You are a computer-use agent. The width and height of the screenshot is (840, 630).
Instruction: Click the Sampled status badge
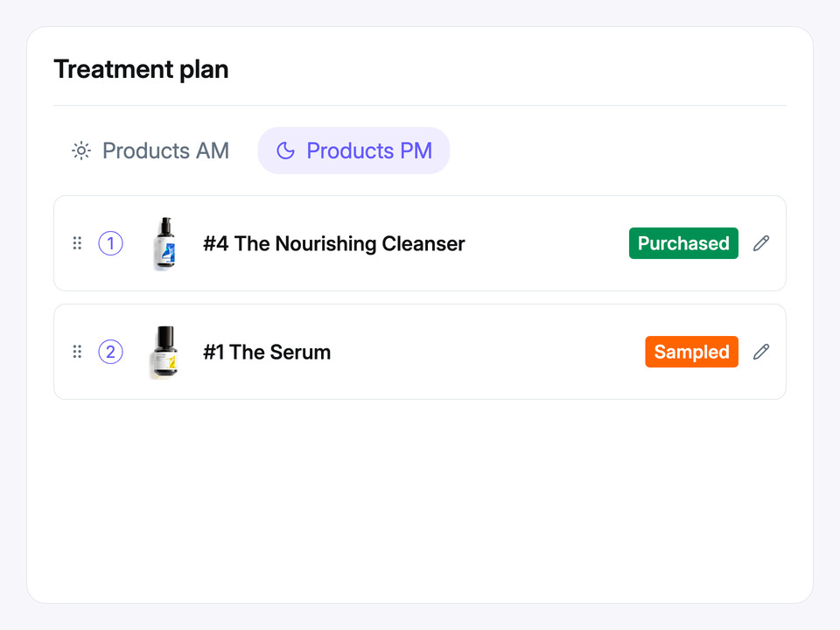click(x=691, y=352)
